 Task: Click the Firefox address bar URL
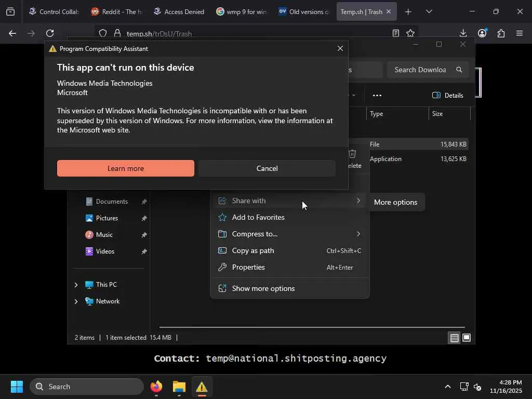pos(159,34)
